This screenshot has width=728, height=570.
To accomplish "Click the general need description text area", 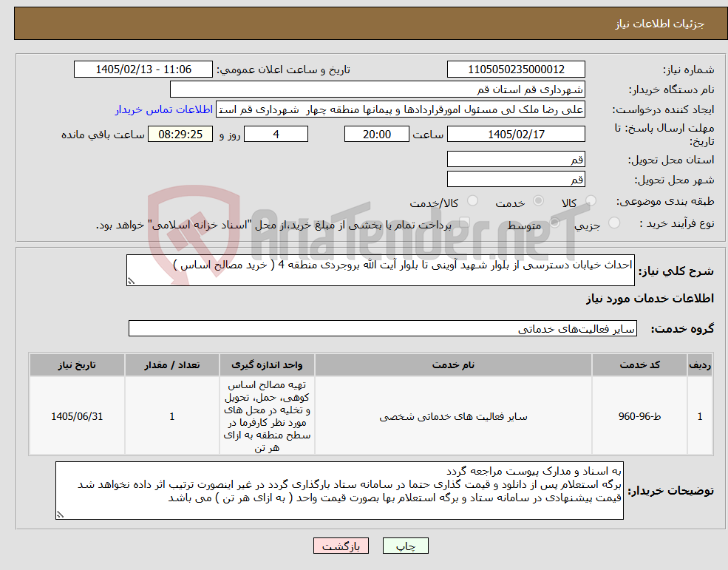I will click(x=380, y=270).
